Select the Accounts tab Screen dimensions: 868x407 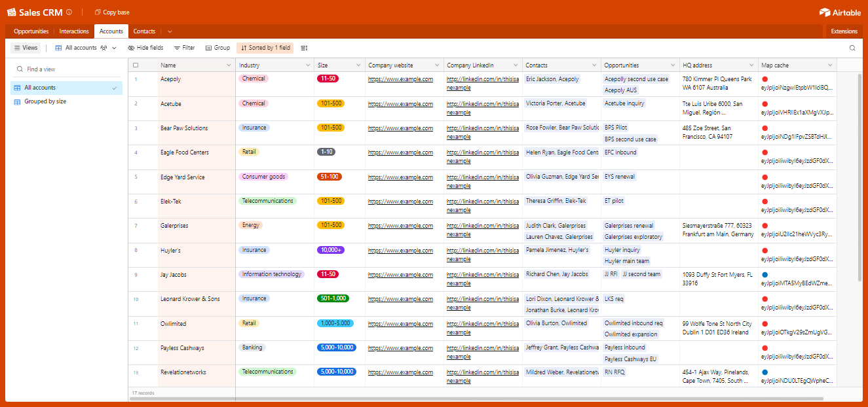111,31
